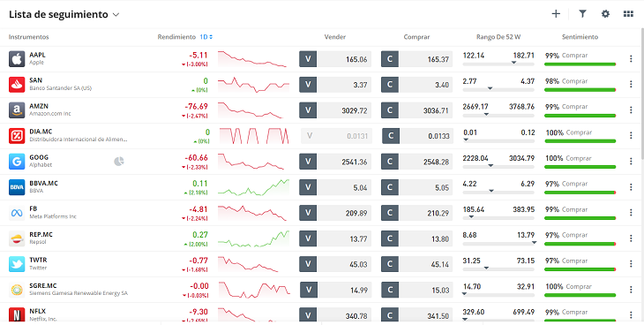Open the AAPL price sparkline chart
This screenshot has height=325, width=644.
(252, 59)
